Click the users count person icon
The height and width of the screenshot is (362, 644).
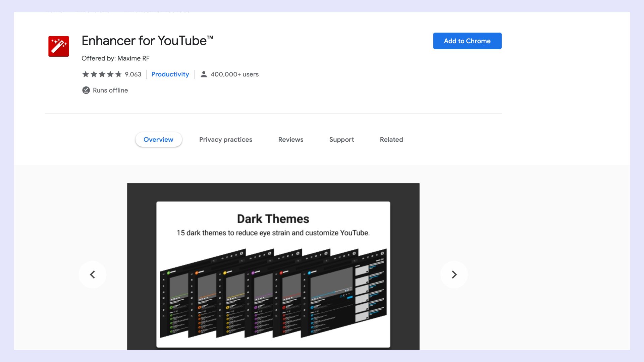click(x=203, y=74)
